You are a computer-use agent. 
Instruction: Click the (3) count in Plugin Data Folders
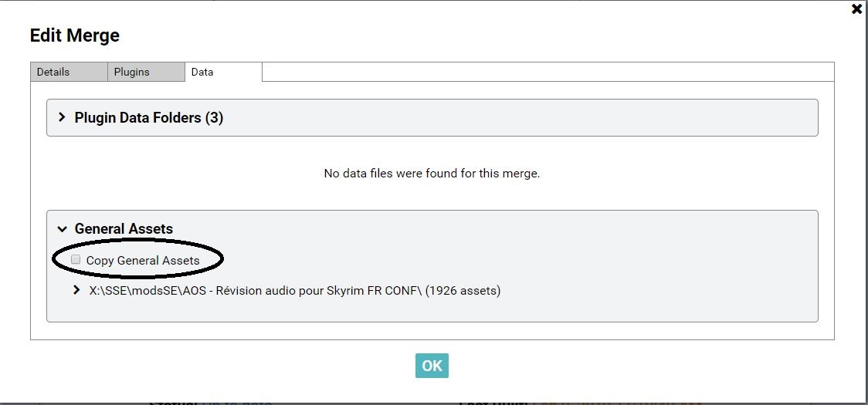214,118
